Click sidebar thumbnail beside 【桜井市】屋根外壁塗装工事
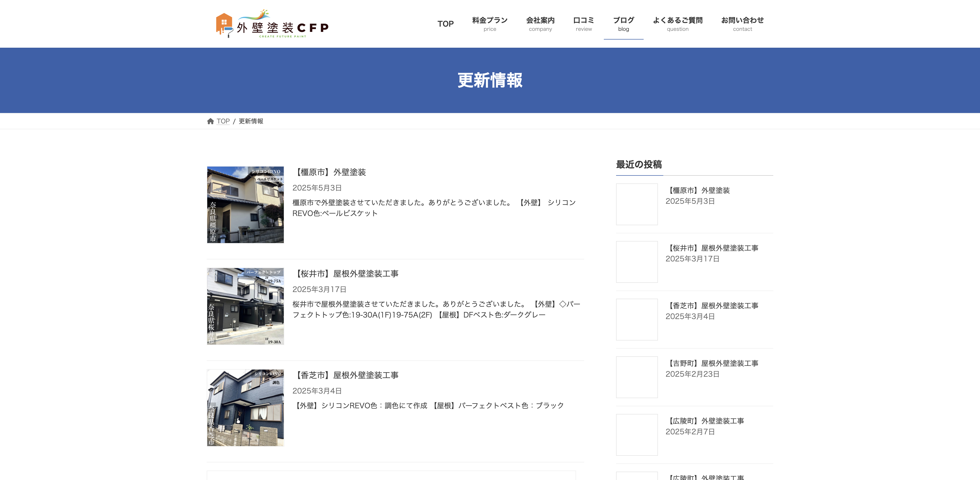The image size is (980, 480). 637,262
